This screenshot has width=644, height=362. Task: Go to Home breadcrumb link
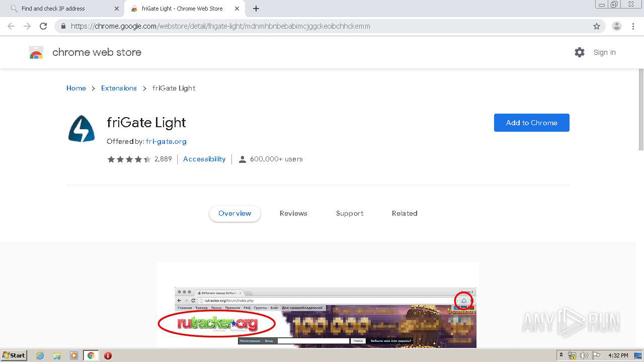point(76,88)
